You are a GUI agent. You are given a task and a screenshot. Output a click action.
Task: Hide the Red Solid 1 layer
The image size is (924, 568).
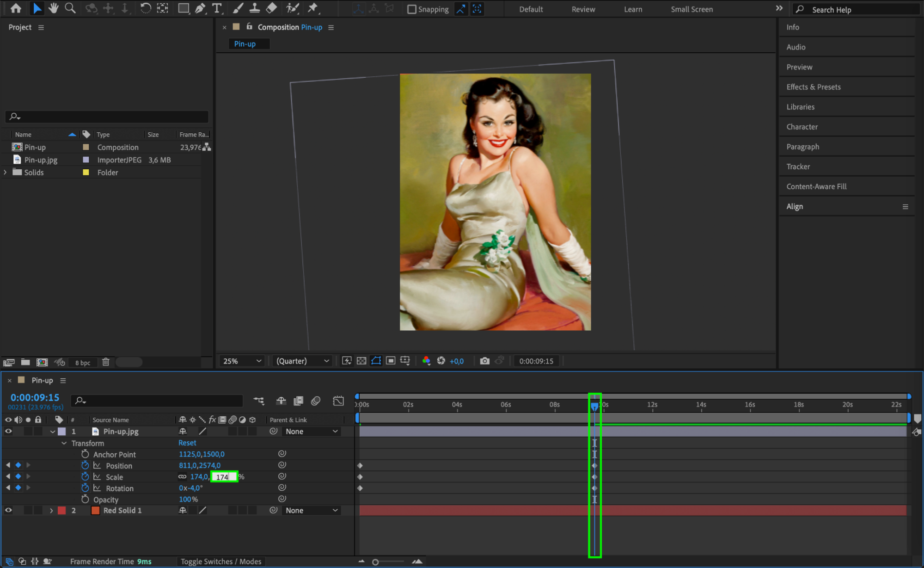pos(8,510)
